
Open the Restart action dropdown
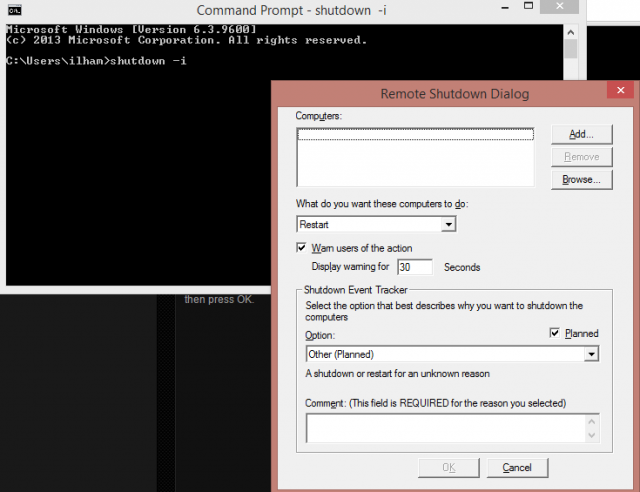[x=448, y=225]
